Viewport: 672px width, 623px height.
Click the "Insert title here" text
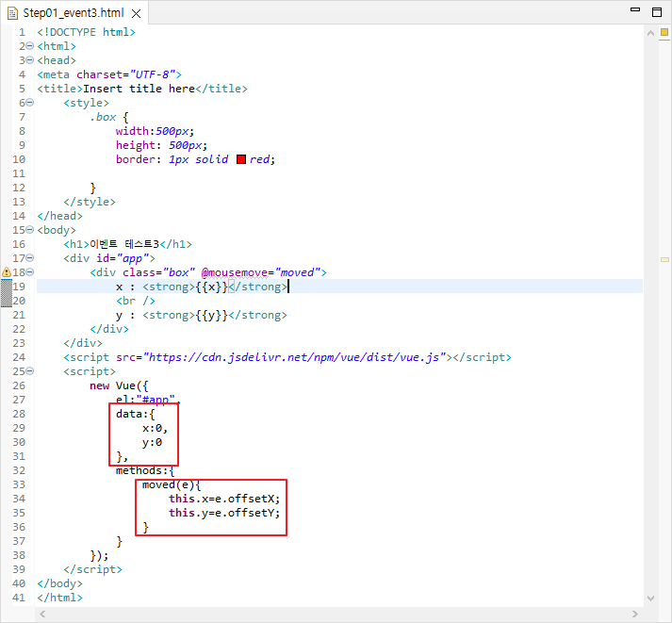(x=139, y=89)
